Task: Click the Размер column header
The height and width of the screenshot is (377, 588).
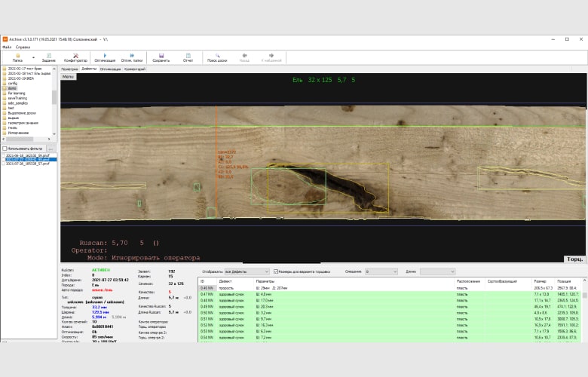Action: 543,281
